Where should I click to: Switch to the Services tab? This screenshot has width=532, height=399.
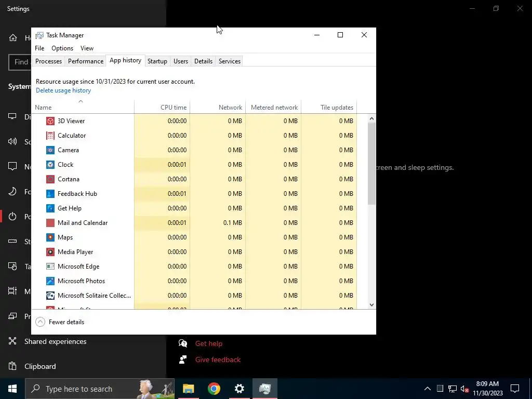coord(229,61)
